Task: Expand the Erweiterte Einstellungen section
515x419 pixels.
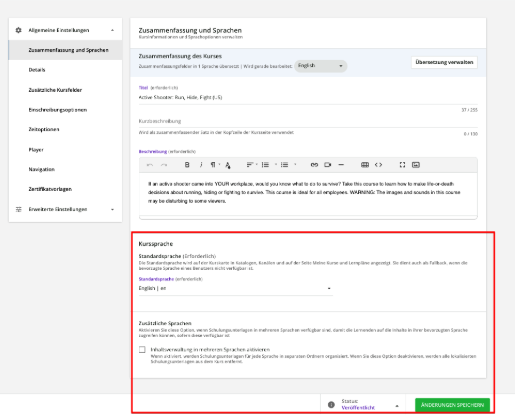Action: pos(112,210)
